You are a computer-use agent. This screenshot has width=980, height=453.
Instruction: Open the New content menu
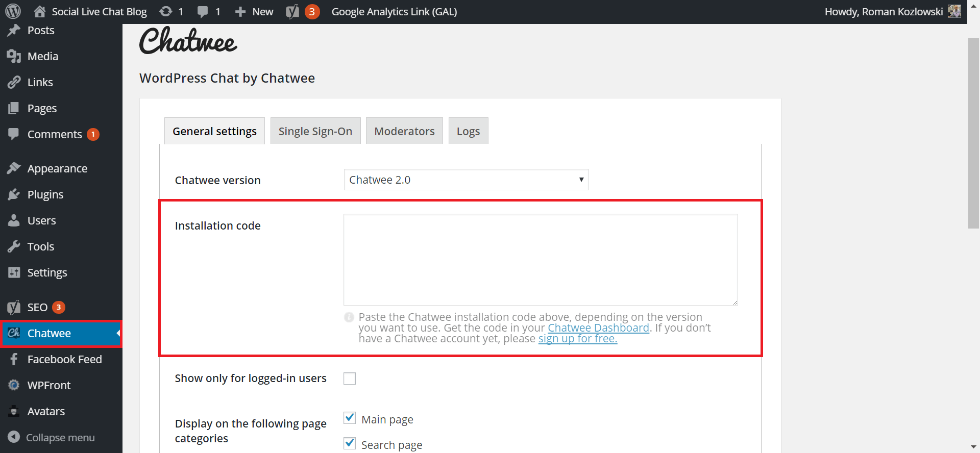(x=254, y=12)
